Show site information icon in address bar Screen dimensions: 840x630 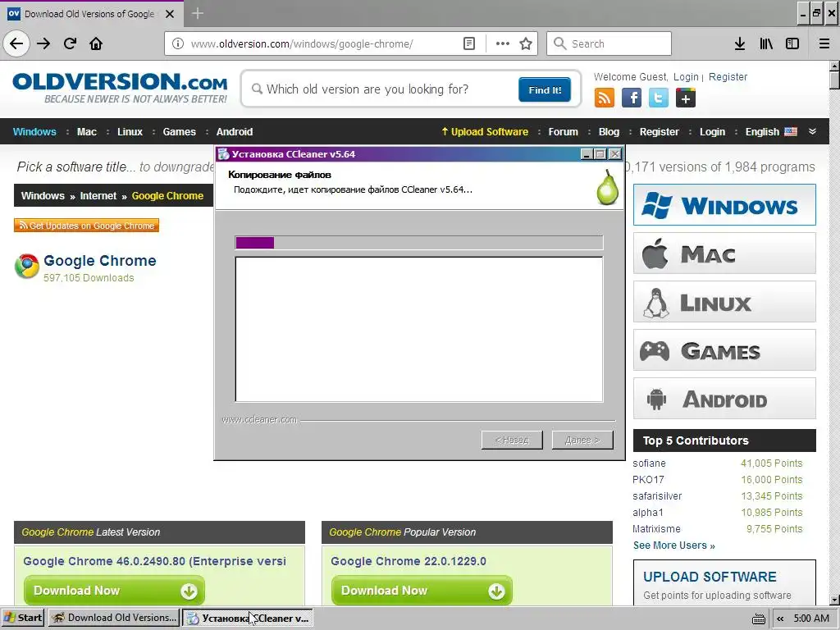click(x=178, y=43)
